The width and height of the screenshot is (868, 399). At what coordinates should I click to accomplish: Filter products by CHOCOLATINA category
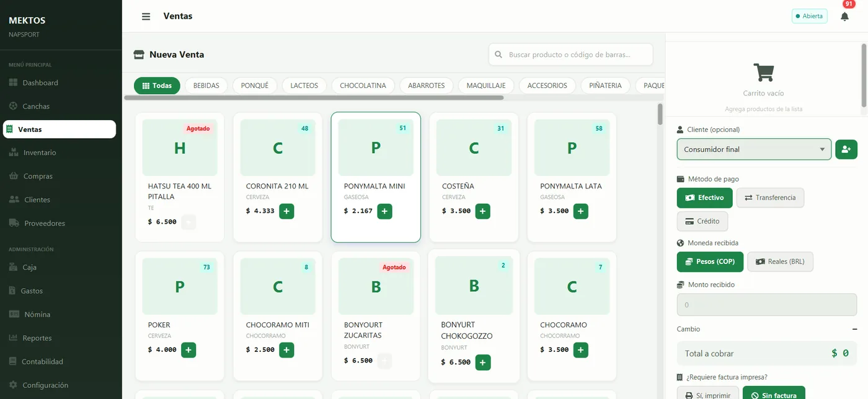pyautogui.click(x=363, y=85)
